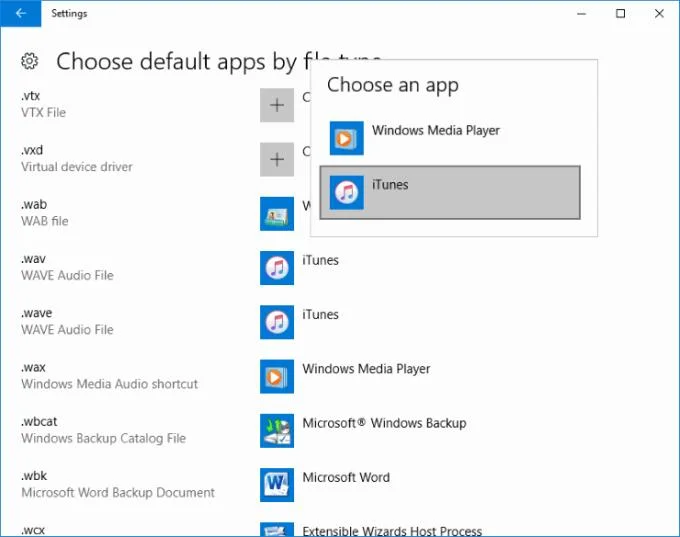Click Windows Backup icon for .wbcat

click(x=277, y=431)
